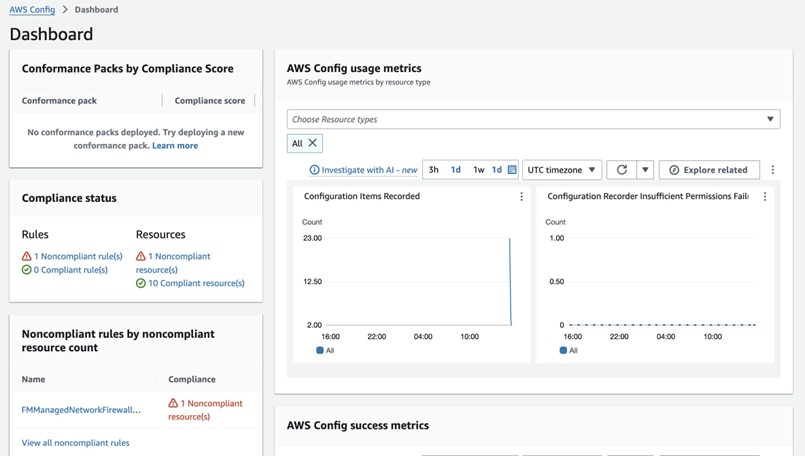The height and width of the screenshot is (456, 805).
Task: Click the Investigate with AI info icon
Action: click(x=314, y=170)
